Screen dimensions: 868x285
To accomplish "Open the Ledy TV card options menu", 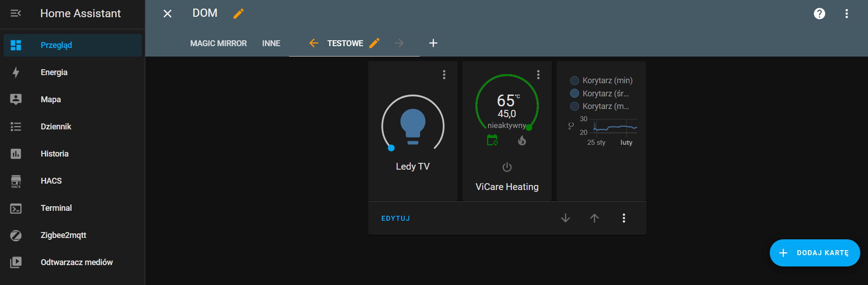I will (x=444, y=75).
